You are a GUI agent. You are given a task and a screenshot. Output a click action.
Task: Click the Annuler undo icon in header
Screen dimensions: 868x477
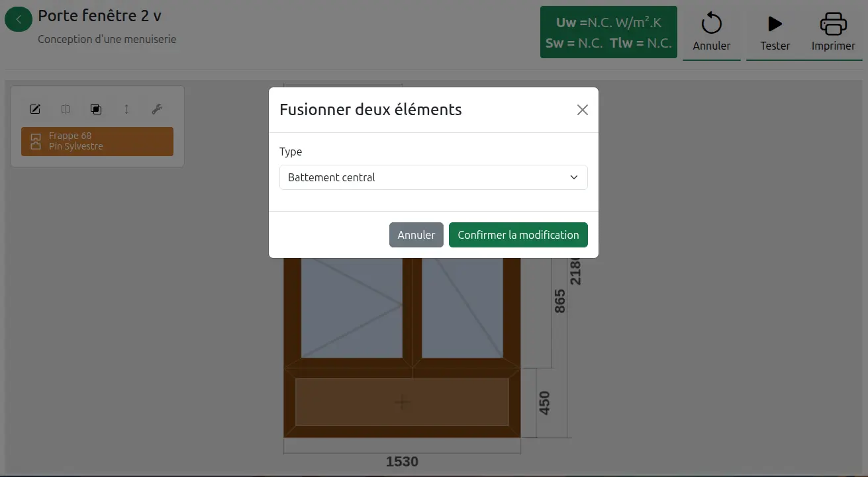pyautogui.click(x=711, y=24)
